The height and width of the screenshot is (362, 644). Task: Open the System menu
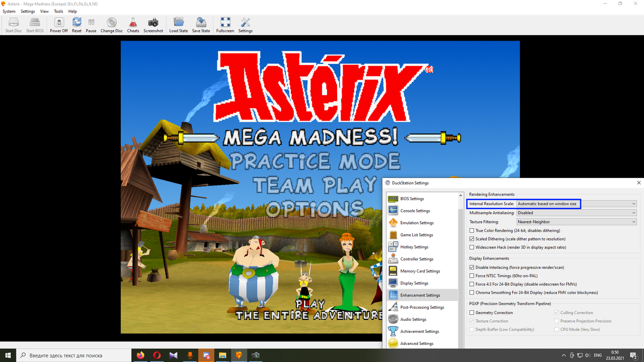click(x=9, y=11)
